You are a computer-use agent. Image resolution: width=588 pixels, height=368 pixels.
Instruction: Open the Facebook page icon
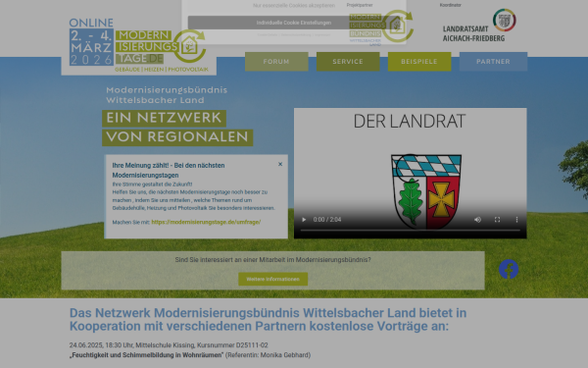pos(509,269)
